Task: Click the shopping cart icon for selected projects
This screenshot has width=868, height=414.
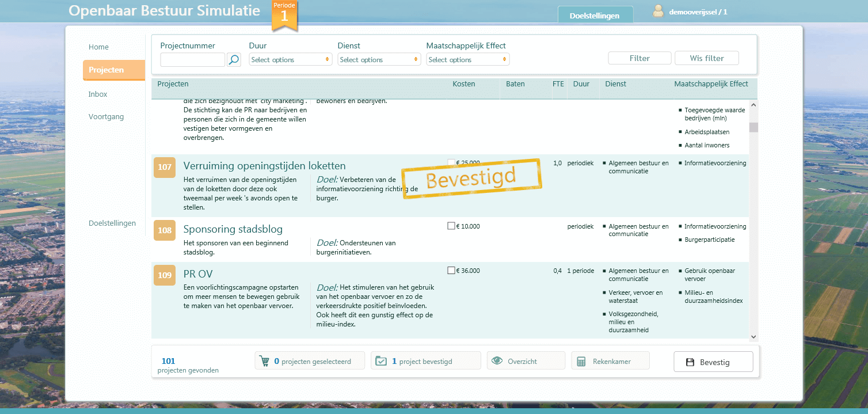Action: pyautogui.click(x=265, y=362)
